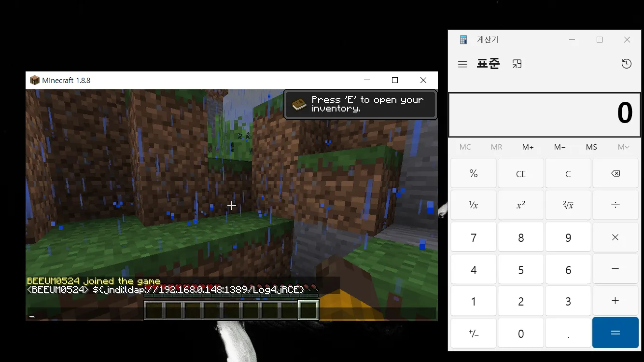Viewport: 644px width, 362px height.
Task: Click the Calculator result display
Action: 544,114
